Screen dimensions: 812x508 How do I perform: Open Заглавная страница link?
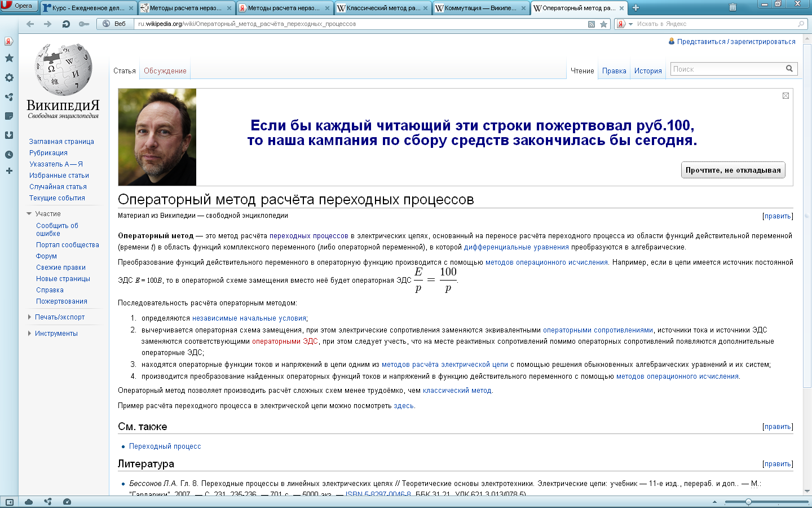click(61, 142)
